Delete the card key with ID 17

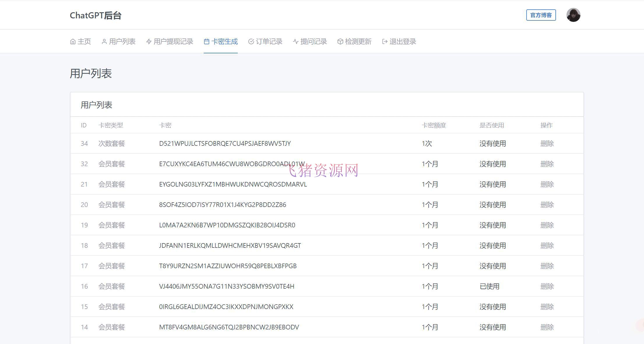point(547,266)
